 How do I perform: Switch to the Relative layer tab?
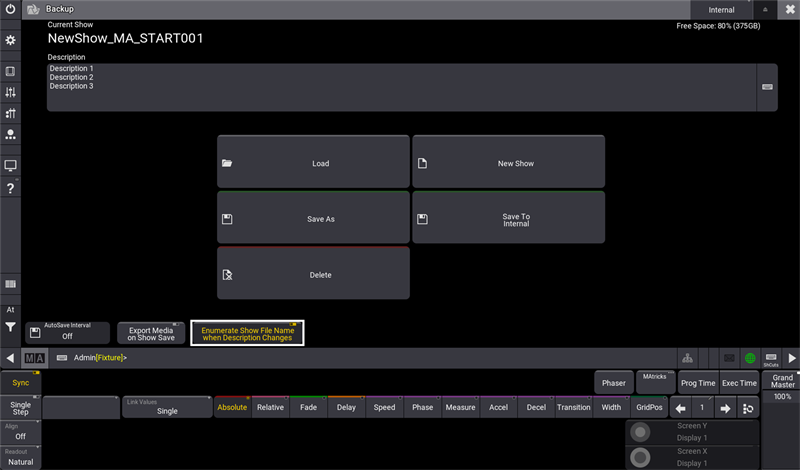pyautogui.click(x=270, y=407)
